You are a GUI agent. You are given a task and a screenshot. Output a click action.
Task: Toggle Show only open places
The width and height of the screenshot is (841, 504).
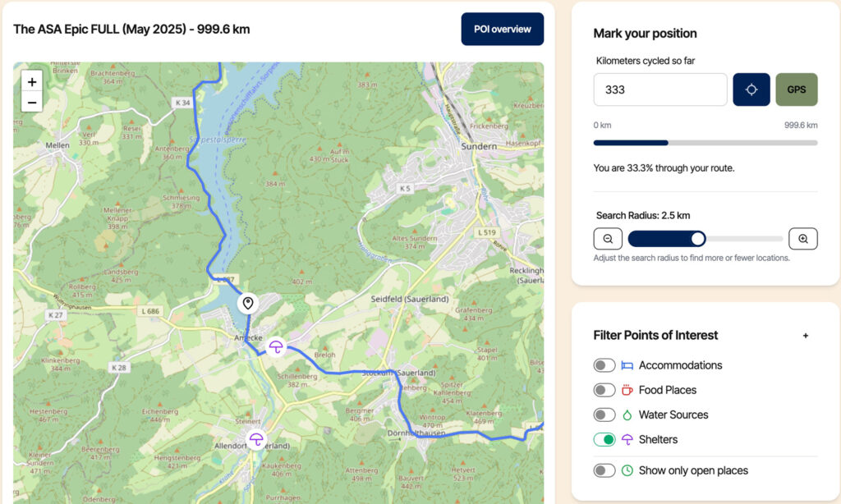pos(604,471)
